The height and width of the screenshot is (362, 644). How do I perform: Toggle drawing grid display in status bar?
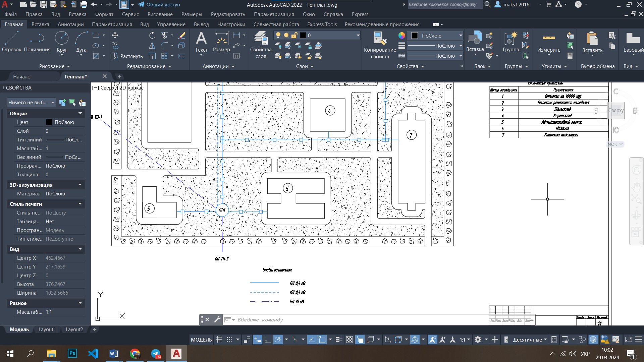tap(219, 340)
